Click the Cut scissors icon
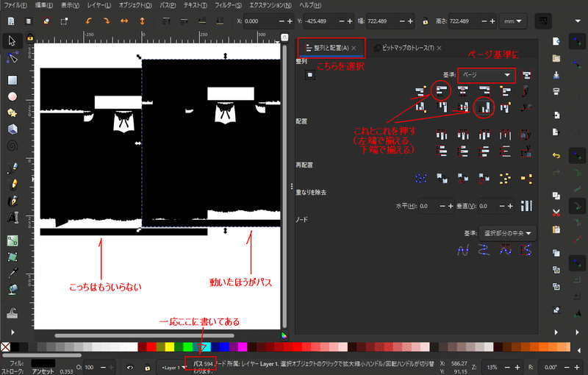 pyautogui.click(x=556, y=213)
